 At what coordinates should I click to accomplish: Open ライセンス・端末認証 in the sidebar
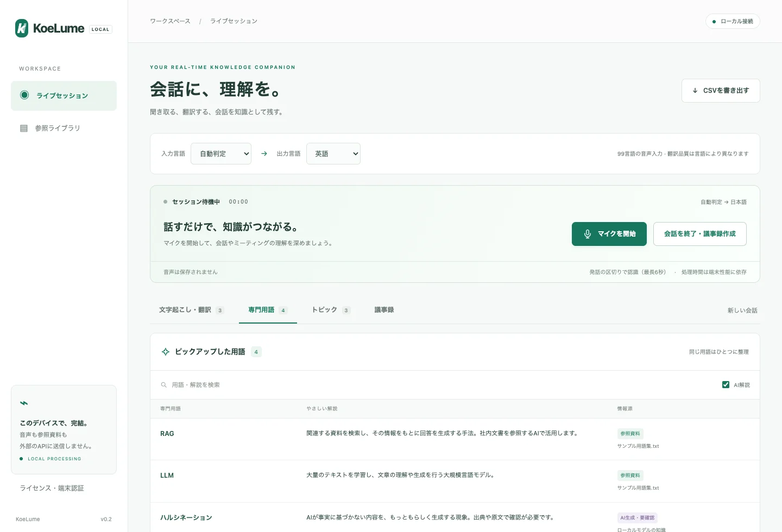coord(52,488)
